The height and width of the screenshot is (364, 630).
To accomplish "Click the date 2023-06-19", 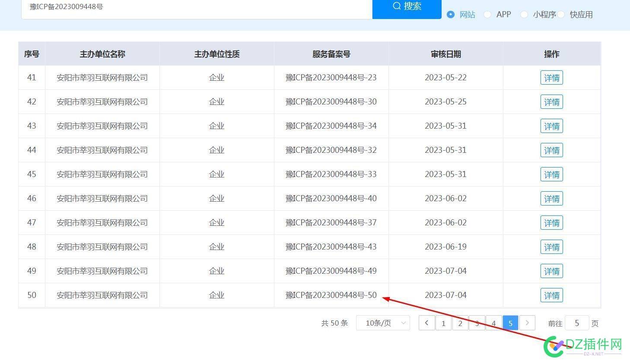I will (x=445, y=247).
